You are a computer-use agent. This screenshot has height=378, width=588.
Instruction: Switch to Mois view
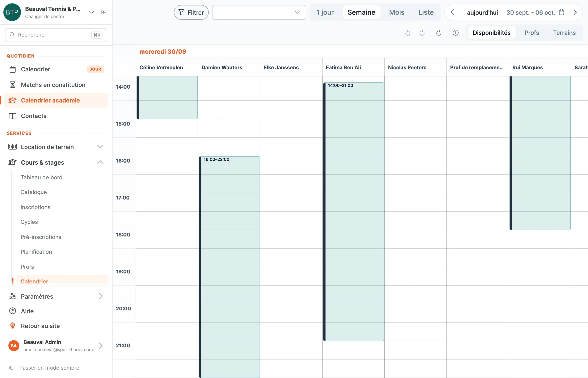[396, 12]
